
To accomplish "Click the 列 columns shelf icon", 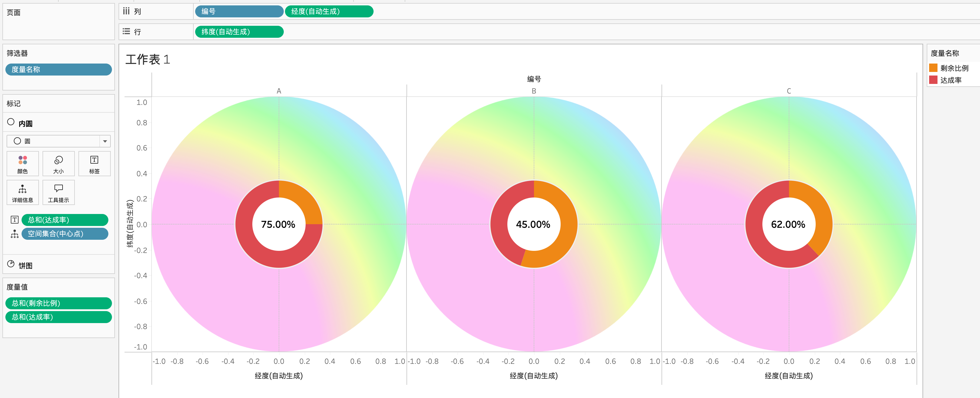I will [x=126, y=11].
